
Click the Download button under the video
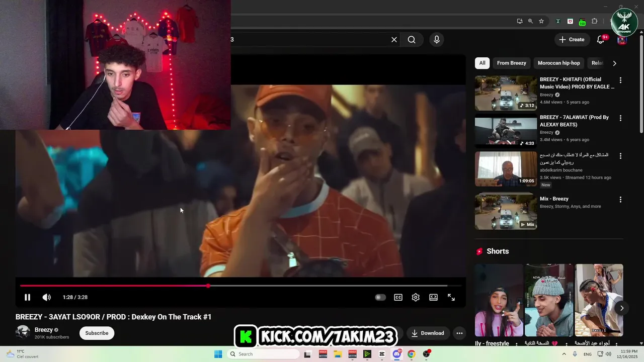pyautogui.click(x=428, y=333)
